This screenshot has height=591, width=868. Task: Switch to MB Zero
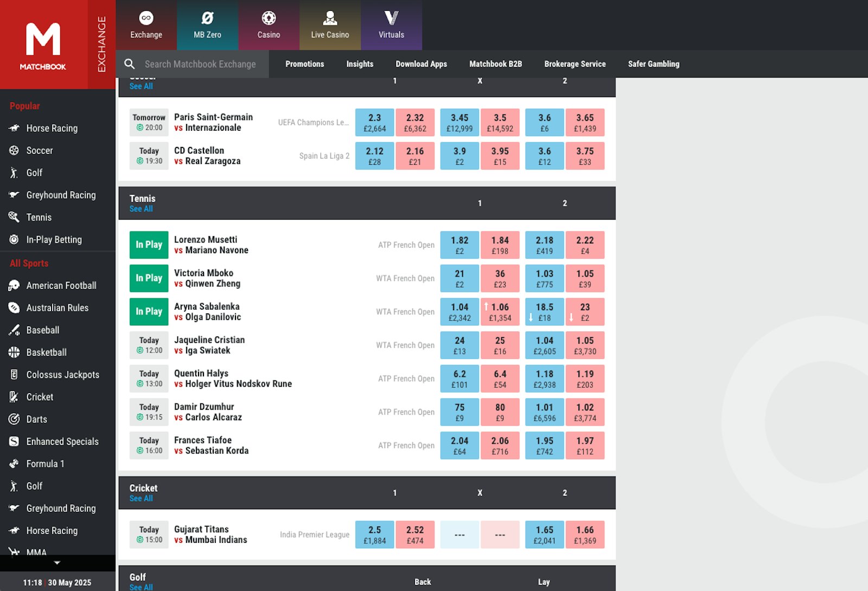(x=207, y=25)
